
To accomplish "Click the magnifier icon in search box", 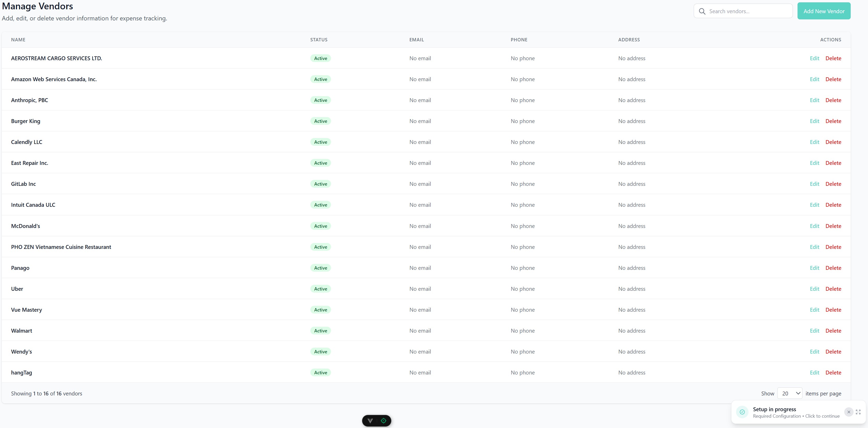I will pyautogui.click(x=702, y=11).
